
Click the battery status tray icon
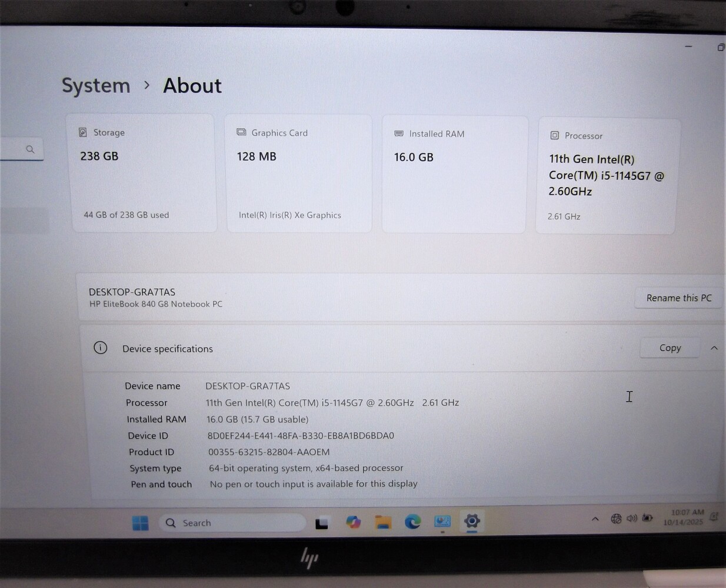[x=647, y=518]
